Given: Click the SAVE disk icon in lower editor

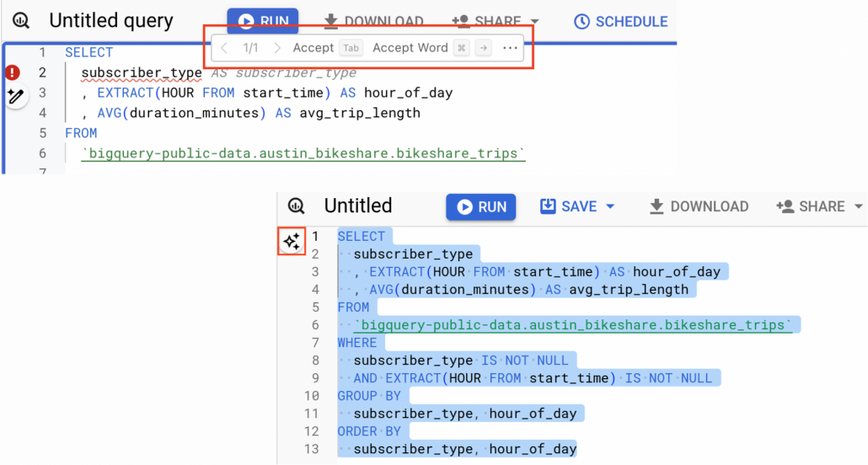Looking at the screenshot, I should pyautogui.click(x=548, y=206).
